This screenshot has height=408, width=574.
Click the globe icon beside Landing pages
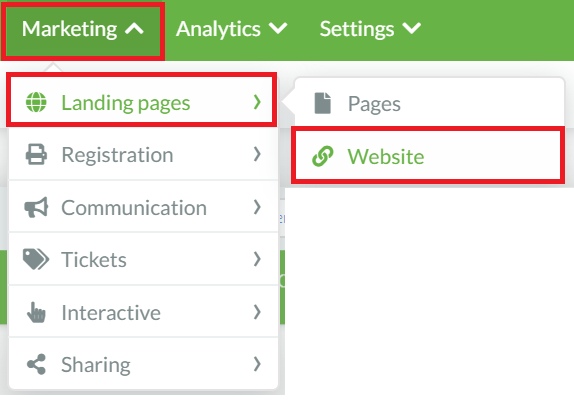tap(36, 102)
